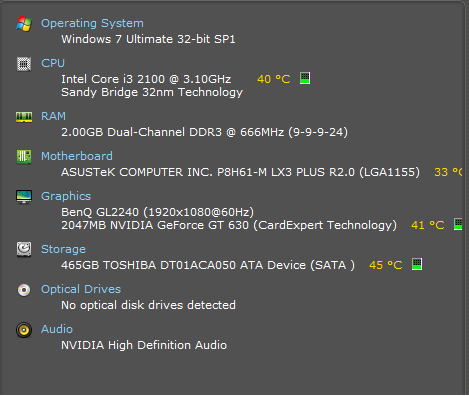This screenshot has height=396, width=469.
Task: Click the Audio speaker icon
Action: pos(24,330)
